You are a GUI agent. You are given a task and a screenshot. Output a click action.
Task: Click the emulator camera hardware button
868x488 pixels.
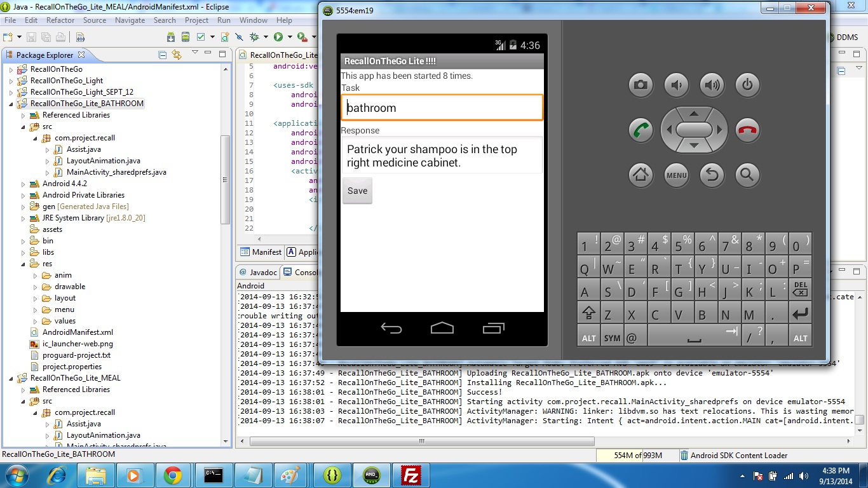point(641,85)
